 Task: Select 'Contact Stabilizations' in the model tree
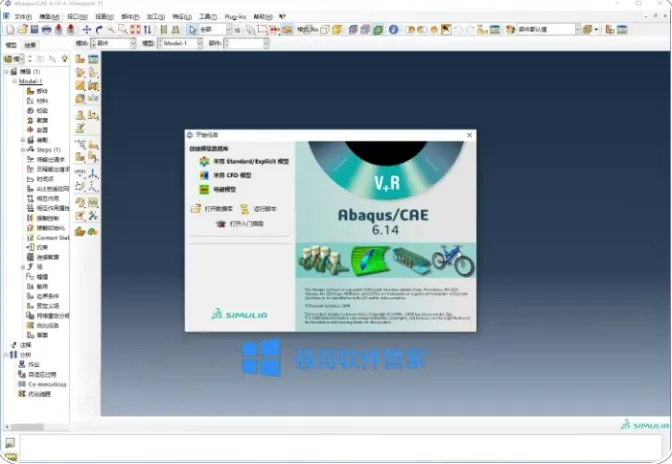click(53, 237)
